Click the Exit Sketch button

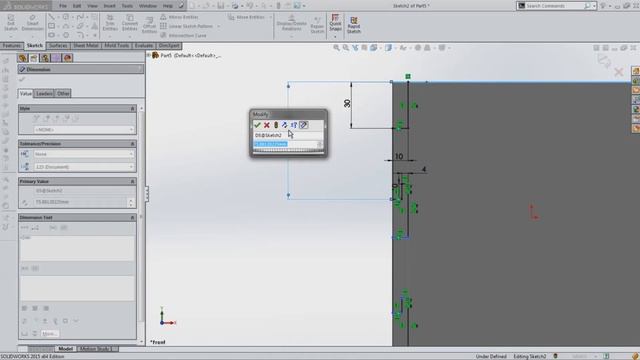tap(11, 23)
